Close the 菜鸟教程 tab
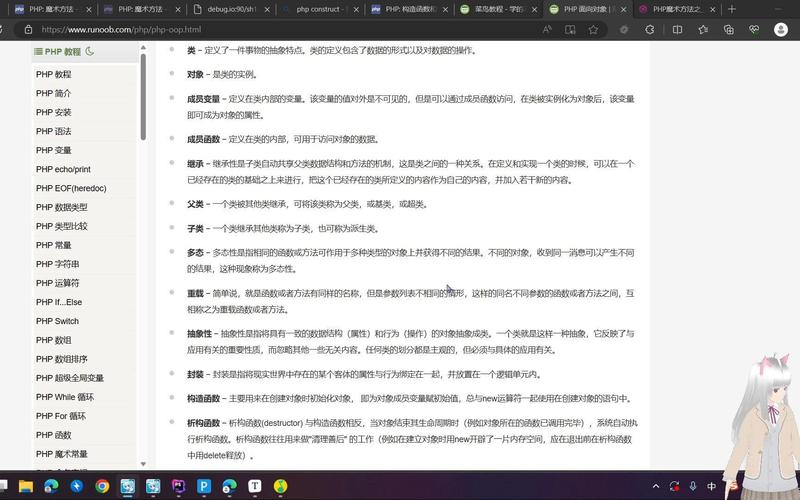 click(534, 9)
